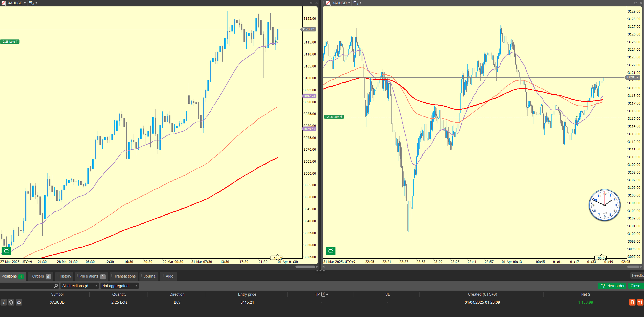Click the New order button
Image resolution: width=644 pixels, height=317 pixels.
coord(612,286)
